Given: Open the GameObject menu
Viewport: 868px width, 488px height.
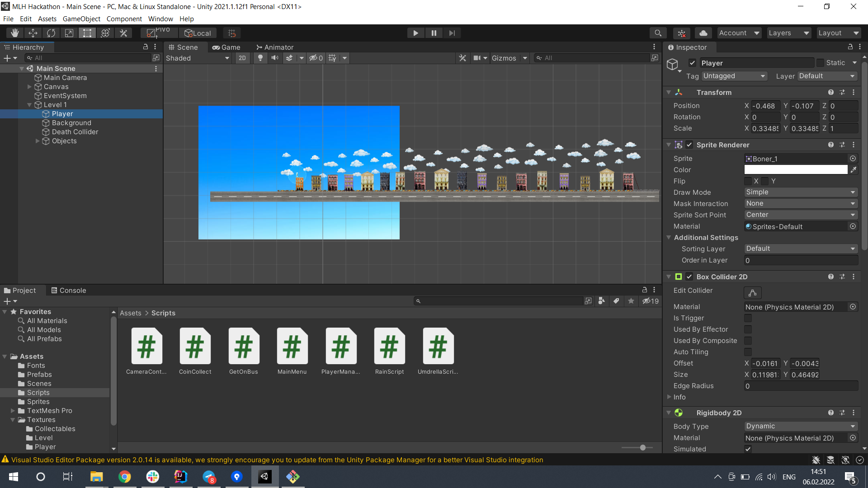Looking at the screenshot, I should tap(81, 19).
